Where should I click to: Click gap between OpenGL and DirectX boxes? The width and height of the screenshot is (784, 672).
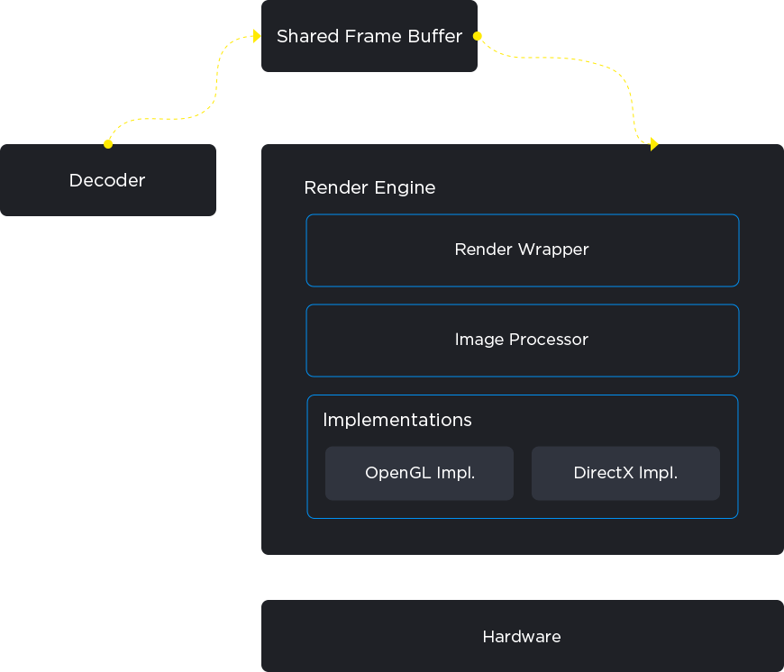click(x=523, y=473)
